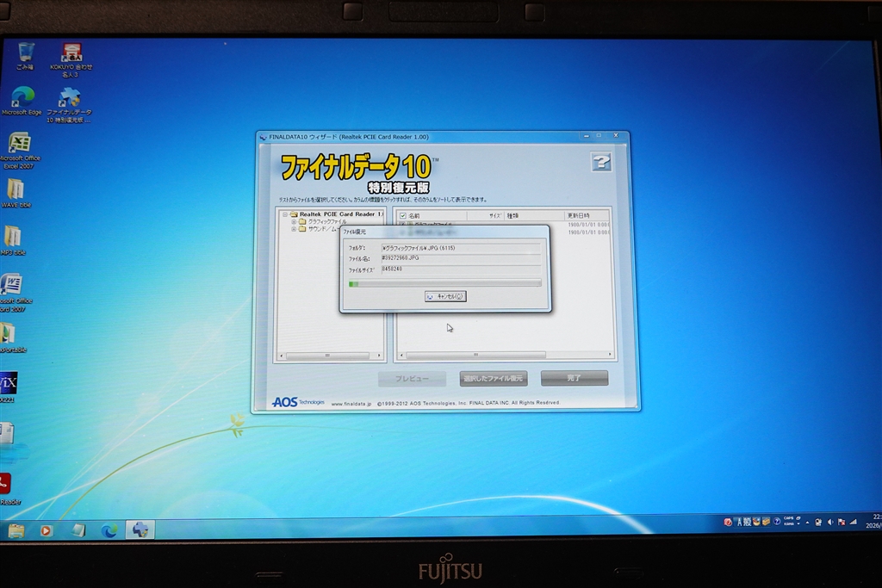Click the キャンセル button in recovery dialog
Viewport: 882px width, 588px height.
(445, 296)
